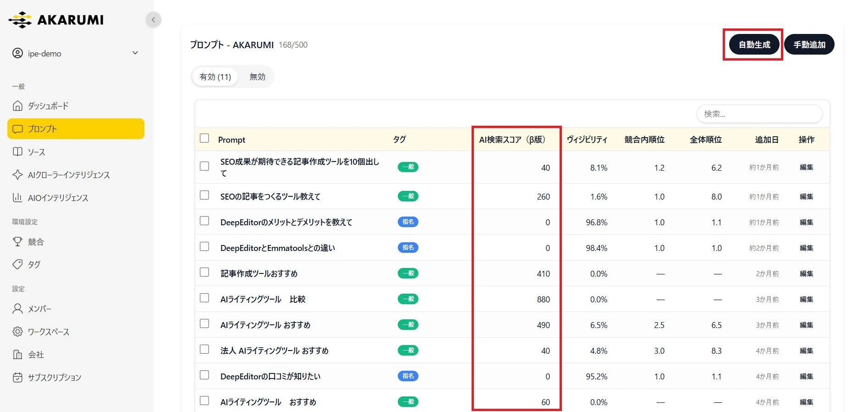Go to AIクローラーインテリジェンス page
Screen dimensions: 868x412
(x=76, y=175)
